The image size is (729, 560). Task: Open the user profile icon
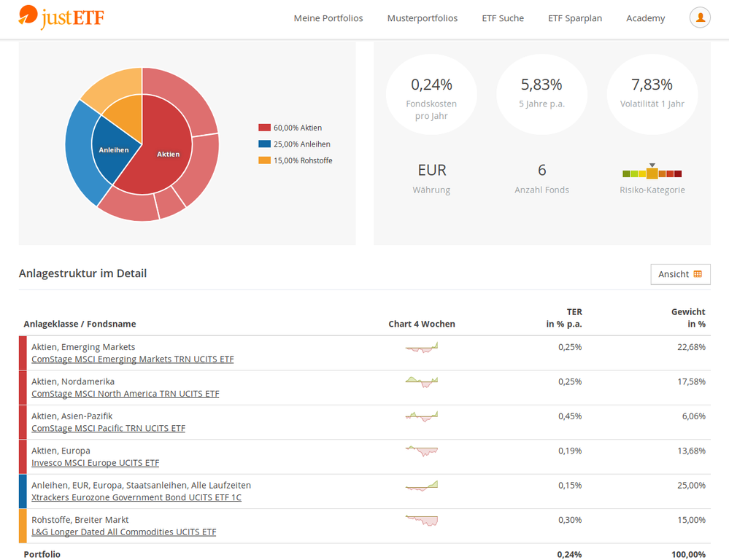(x=700, y=18)
